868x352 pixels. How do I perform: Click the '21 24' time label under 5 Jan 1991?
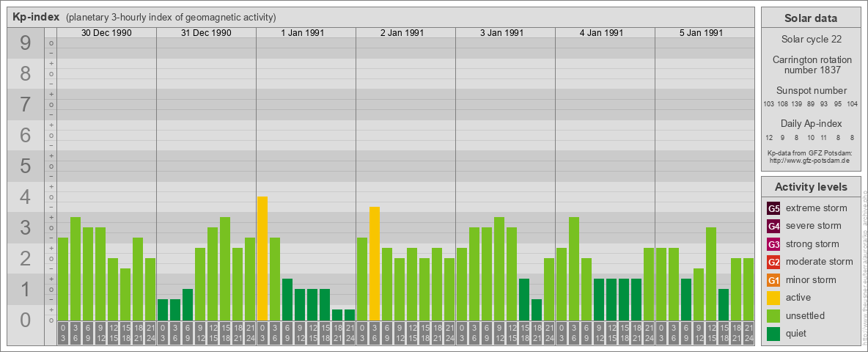point(748,334)
